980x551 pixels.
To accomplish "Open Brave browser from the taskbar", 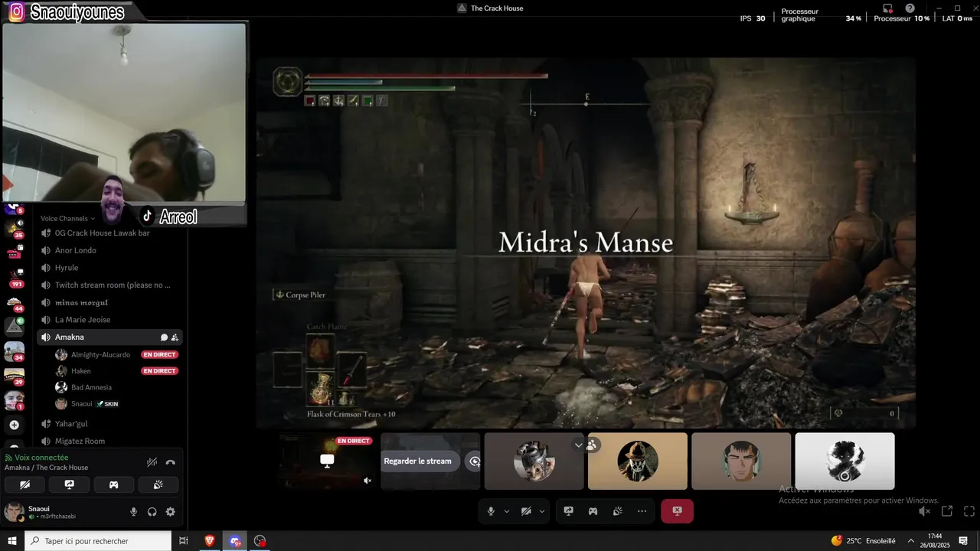I will (210, 541).
